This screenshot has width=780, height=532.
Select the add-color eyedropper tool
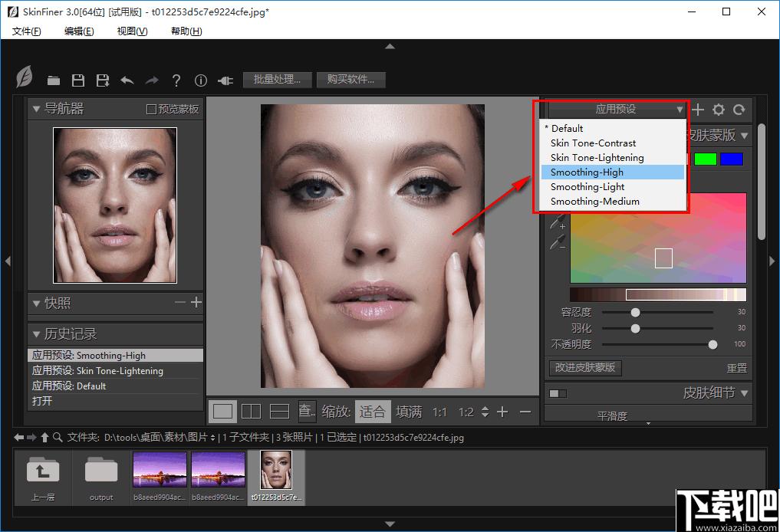558,222
